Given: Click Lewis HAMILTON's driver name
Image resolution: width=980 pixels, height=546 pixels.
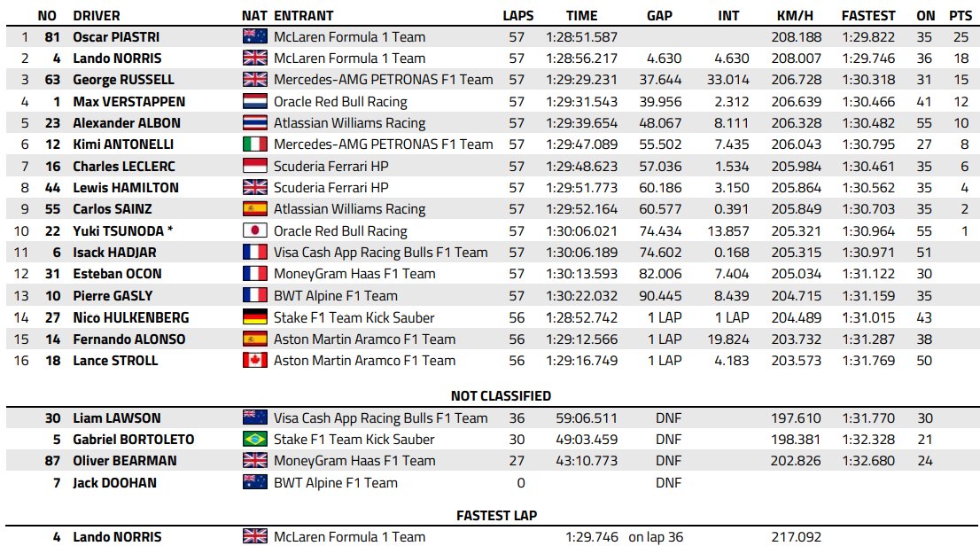Looking at the screenshot, I should [x=126, y=188].
